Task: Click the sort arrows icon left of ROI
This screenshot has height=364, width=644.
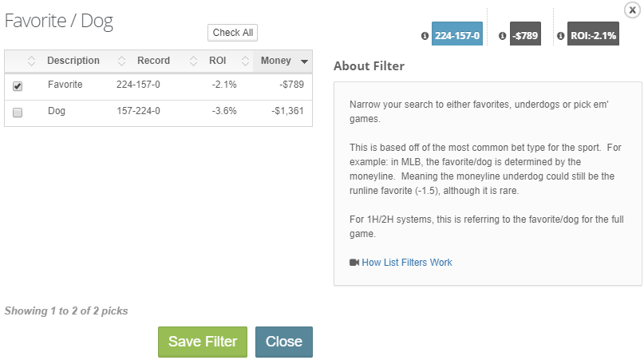Action: point(193,61)
